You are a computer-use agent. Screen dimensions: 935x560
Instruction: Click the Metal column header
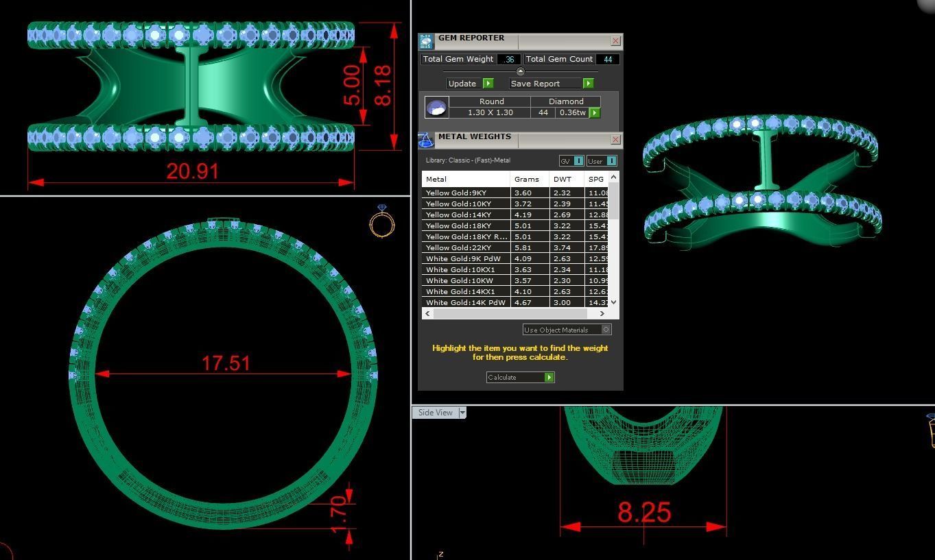466,180
